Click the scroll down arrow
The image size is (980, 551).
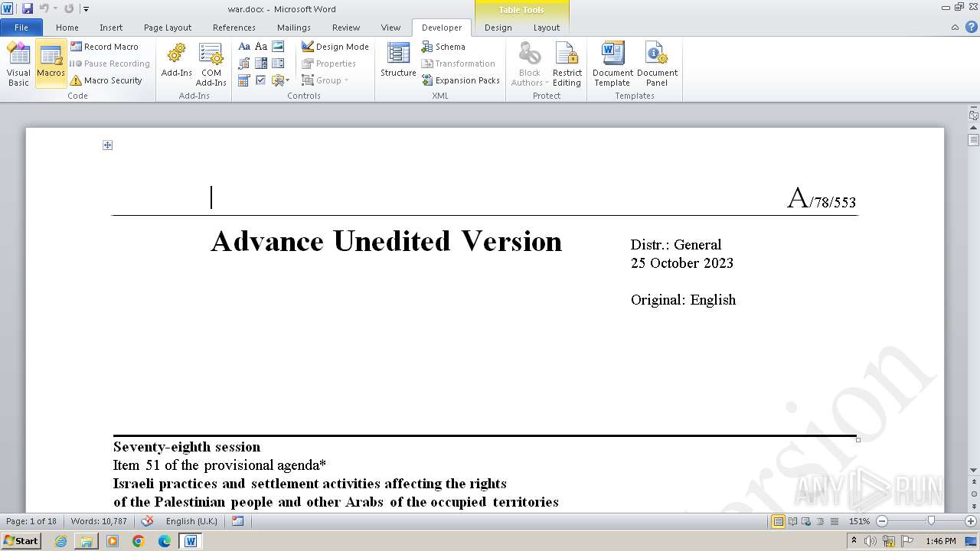[974, 470]
